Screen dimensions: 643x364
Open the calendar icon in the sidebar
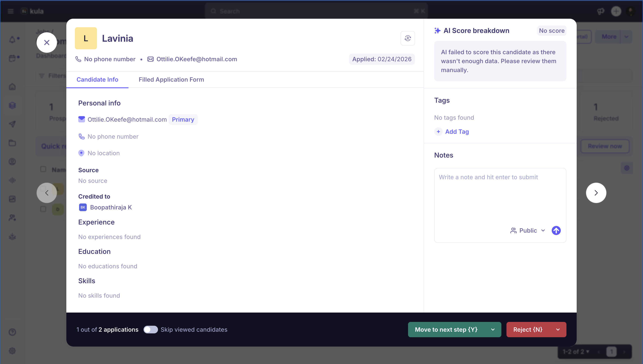click(x=13, y=58)
